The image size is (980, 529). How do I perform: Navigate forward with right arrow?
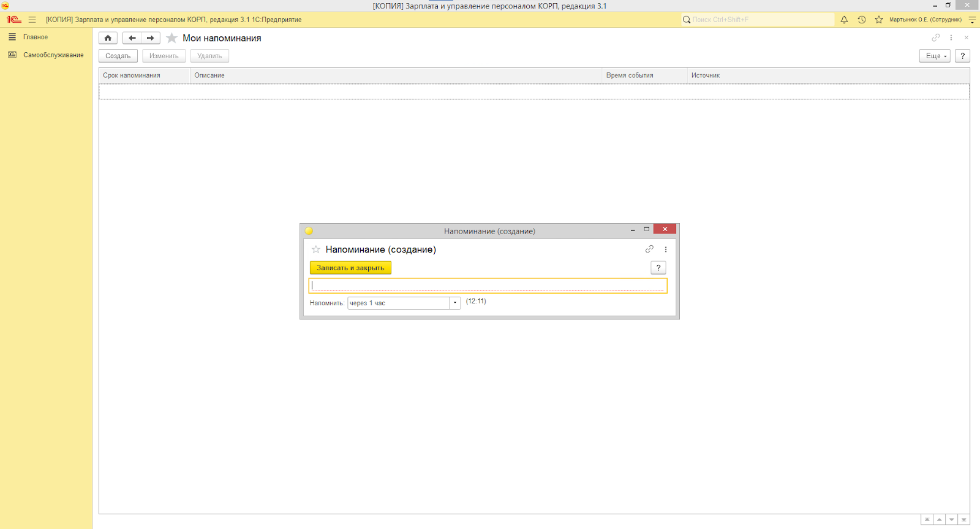[151, 38]
